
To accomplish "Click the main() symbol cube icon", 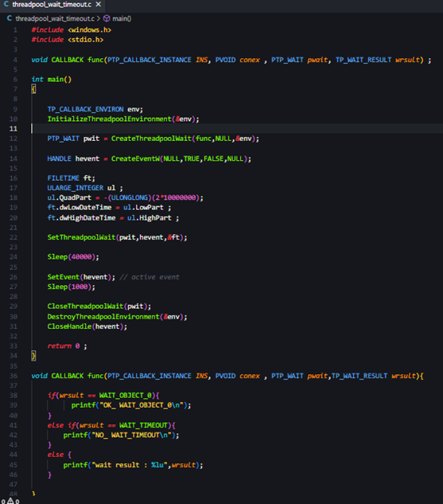I will click(107, 18).
